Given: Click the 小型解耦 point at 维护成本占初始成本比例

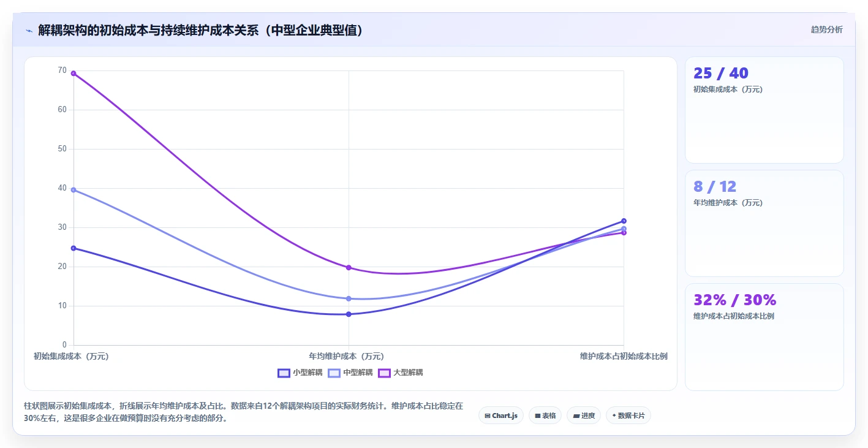Looking at the screenshot, I should pos(624,221).
